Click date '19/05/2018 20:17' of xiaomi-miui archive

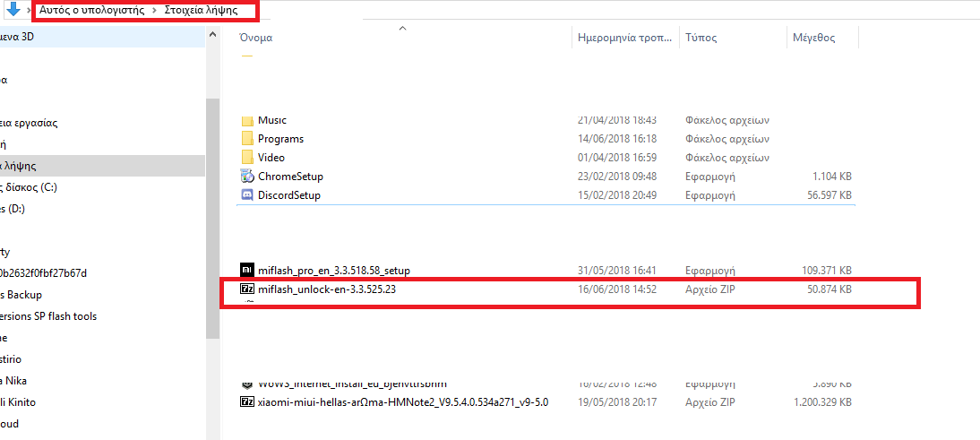tap(617, 401)
